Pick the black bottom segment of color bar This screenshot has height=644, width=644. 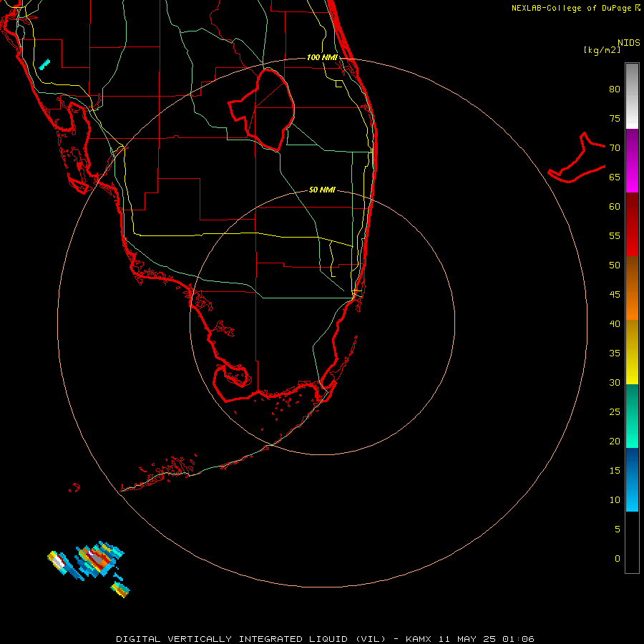click(x=632, y=542)
